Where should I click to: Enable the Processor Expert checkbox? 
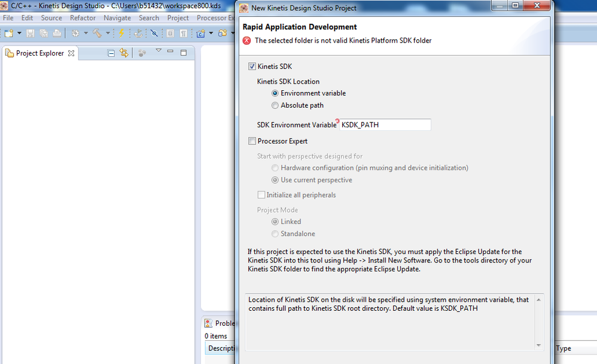click(252, 141)
